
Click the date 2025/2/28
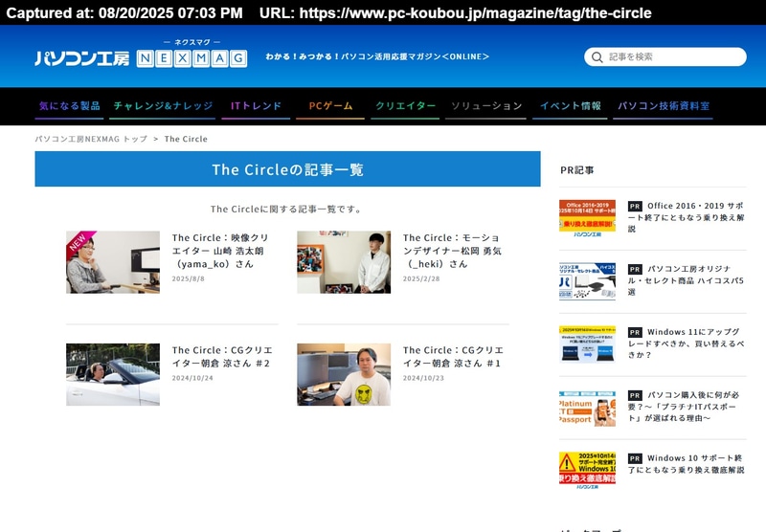pos(421,278)
